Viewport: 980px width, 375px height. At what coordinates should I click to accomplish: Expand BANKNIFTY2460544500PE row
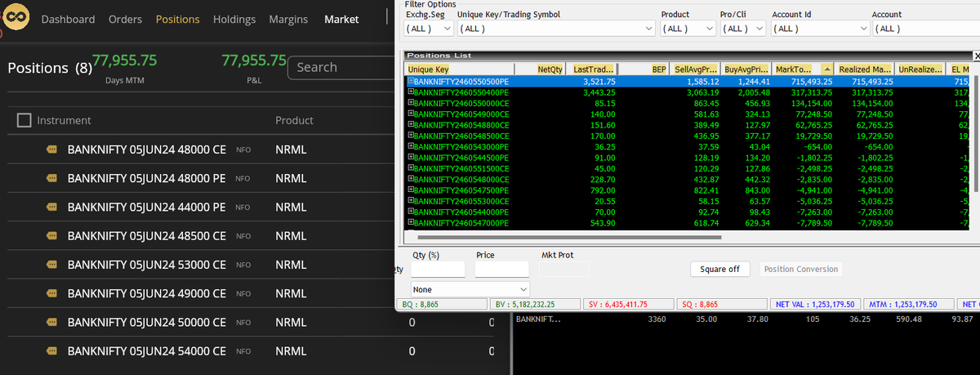point(410,158)
